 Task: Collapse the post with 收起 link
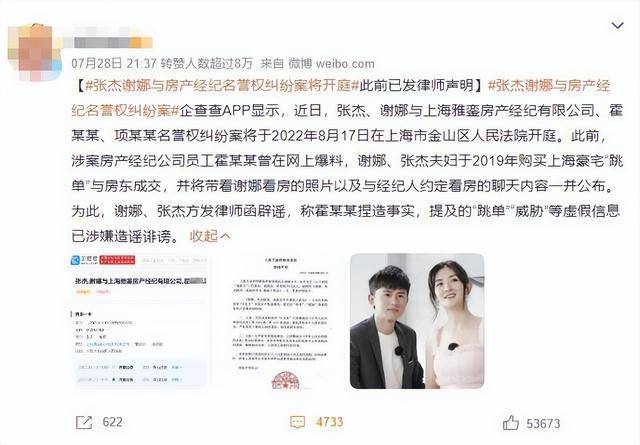[204, 236]
